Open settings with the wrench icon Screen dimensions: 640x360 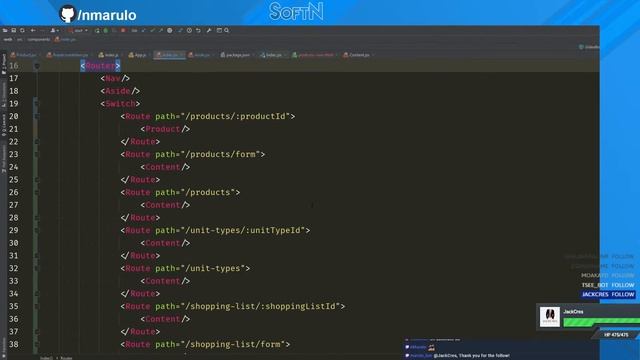click(x=209, y=30)
